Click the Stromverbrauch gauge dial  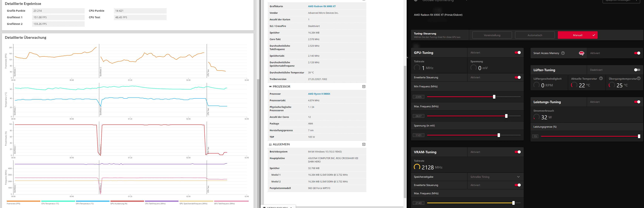[536, 117]
